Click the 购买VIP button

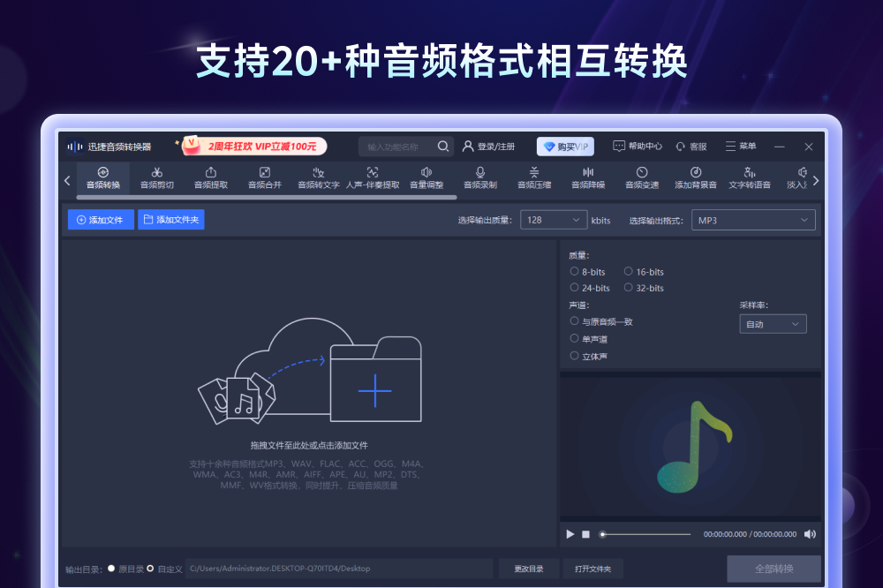coord(565,147)
